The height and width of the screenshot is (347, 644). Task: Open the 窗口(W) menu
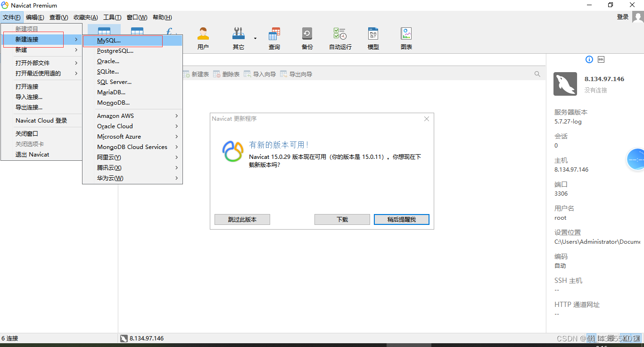tap(137, 17)
